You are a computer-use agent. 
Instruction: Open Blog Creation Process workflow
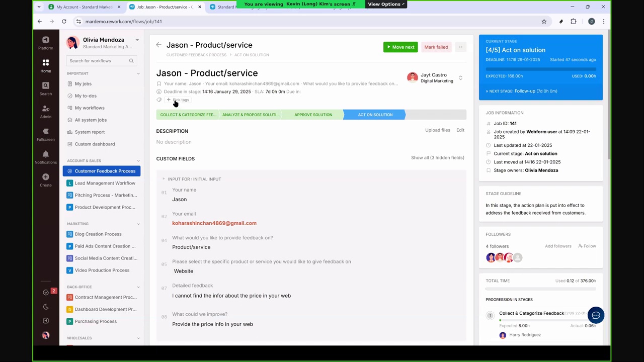point(102,234)
